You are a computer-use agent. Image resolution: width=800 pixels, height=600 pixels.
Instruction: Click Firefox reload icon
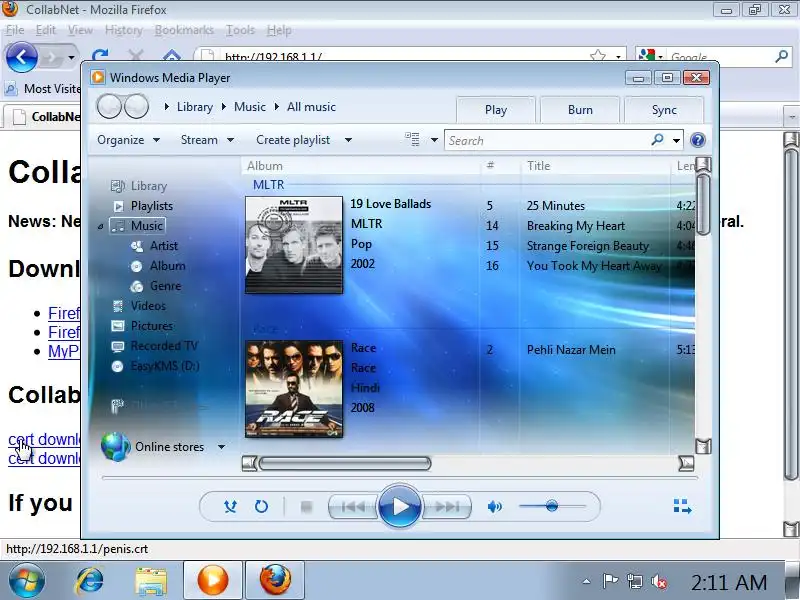point(100,54)
